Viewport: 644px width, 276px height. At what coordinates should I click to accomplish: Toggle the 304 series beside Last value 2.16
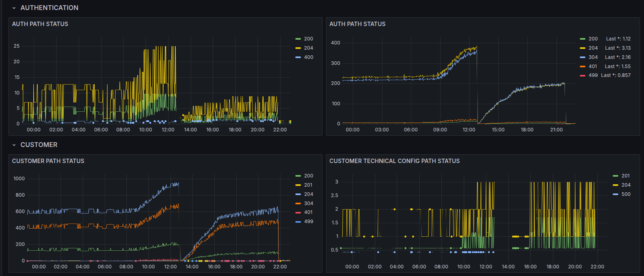click(x=593, y=57)
